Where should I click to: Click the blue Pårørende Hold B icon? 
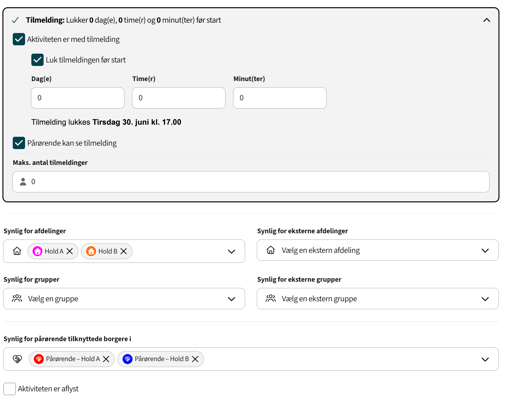tap(127, 359)
